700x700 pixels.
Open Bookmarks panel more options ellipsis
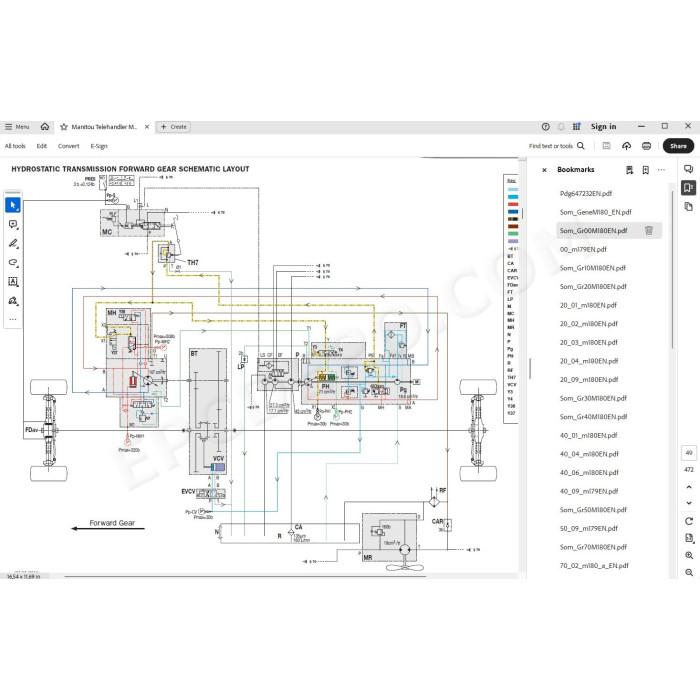click(x=661, y=170)
